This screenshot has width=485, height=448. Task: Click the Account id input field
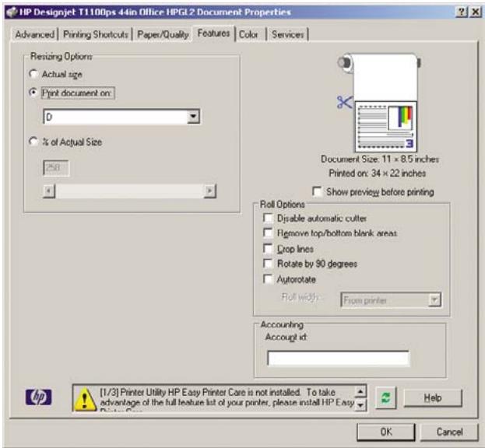pos(339,359)
